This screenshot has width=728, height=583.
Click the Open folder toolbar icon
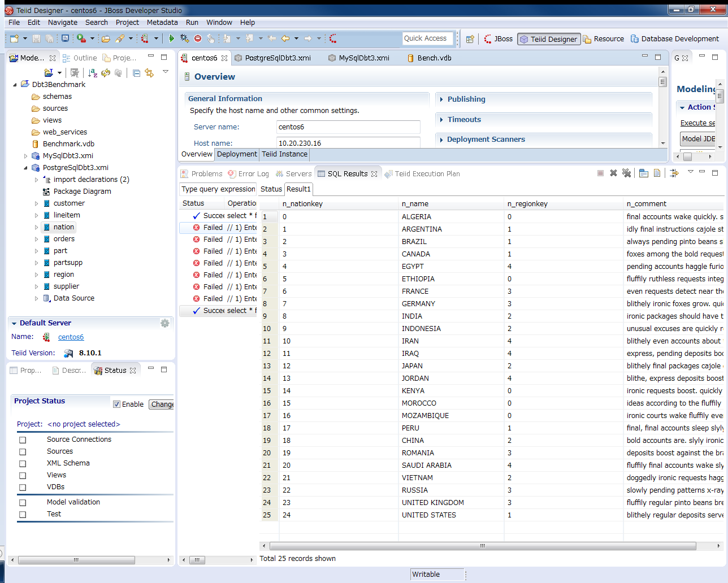pos(105,38)
